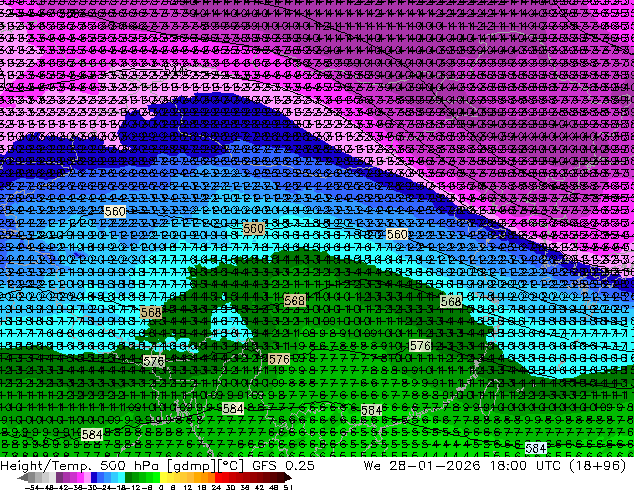Click the rightmost 560 contour label
This screenshot has height=490, width=634.
(x=397, y=234)
